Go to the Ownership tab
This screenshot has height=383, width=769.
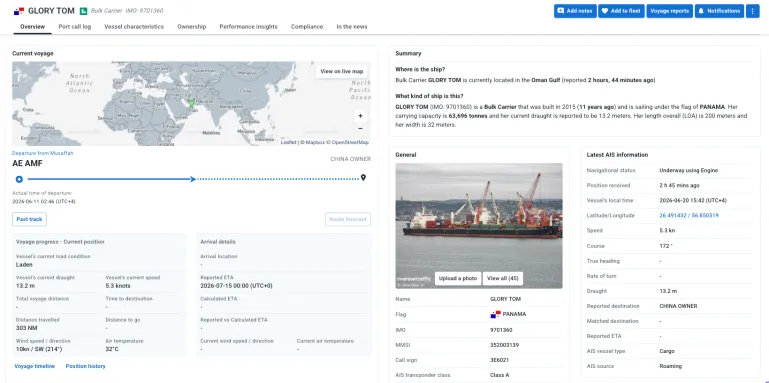pos(192,26)
